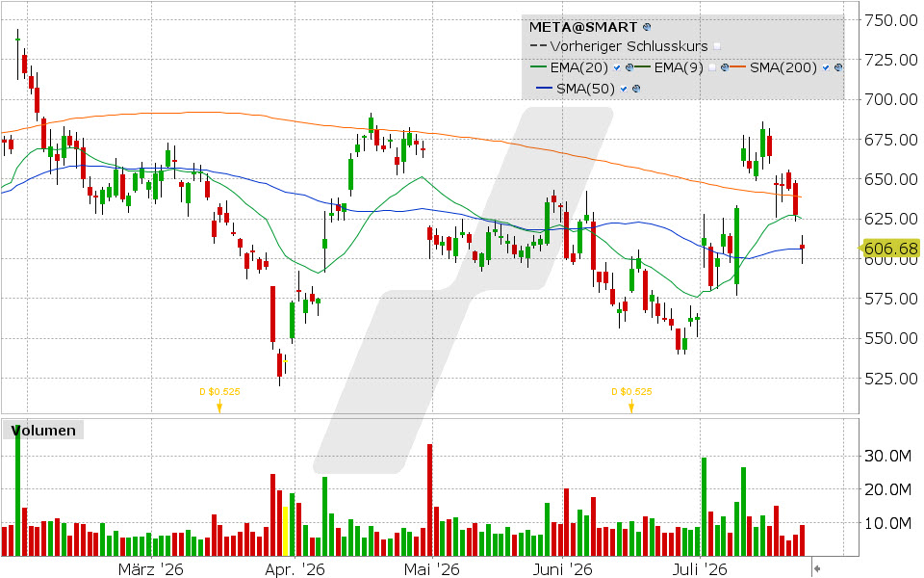Click the 20.0M volume axis label
Image resolution: width=924 pixels, height=578 pixels.
(x=887, y=489)
